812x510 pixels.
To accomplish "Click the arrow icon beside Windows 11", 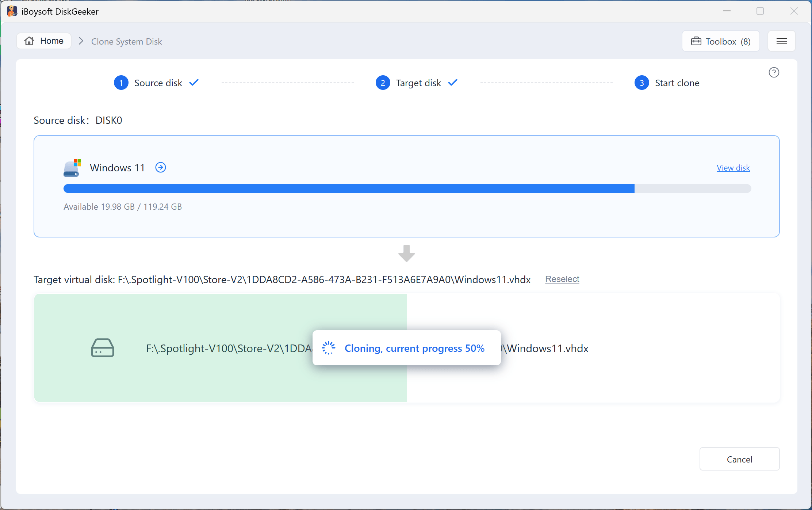I will point(161,167).
